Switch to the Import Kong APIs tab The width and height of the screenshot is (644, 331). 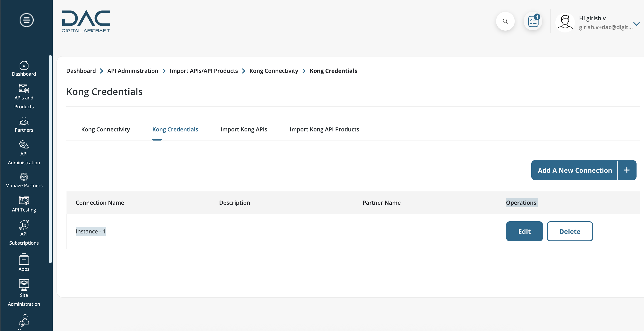coord(244,129)
